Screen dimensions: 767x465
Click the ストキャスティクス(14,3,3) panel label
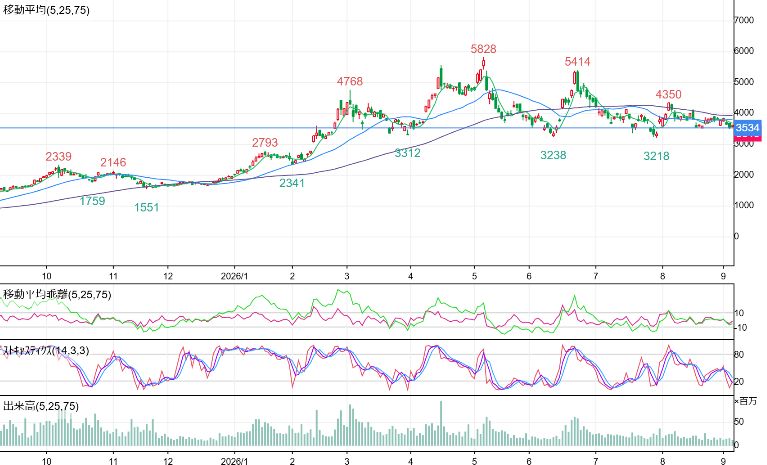(46, 351)
